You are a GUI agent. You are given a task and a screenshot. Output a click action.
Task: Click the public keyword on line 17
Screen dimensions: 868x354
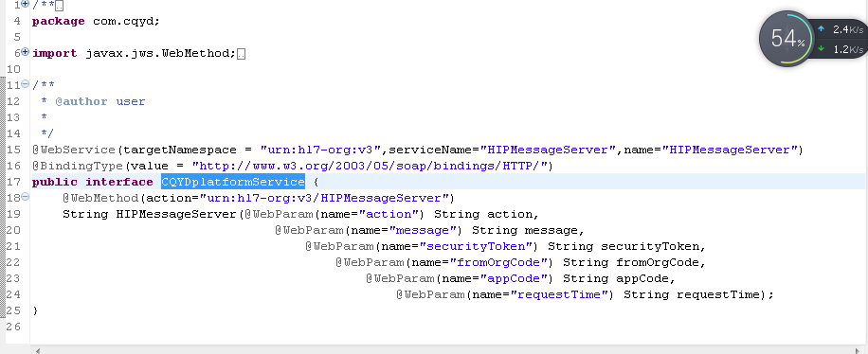tap(54, 182)
